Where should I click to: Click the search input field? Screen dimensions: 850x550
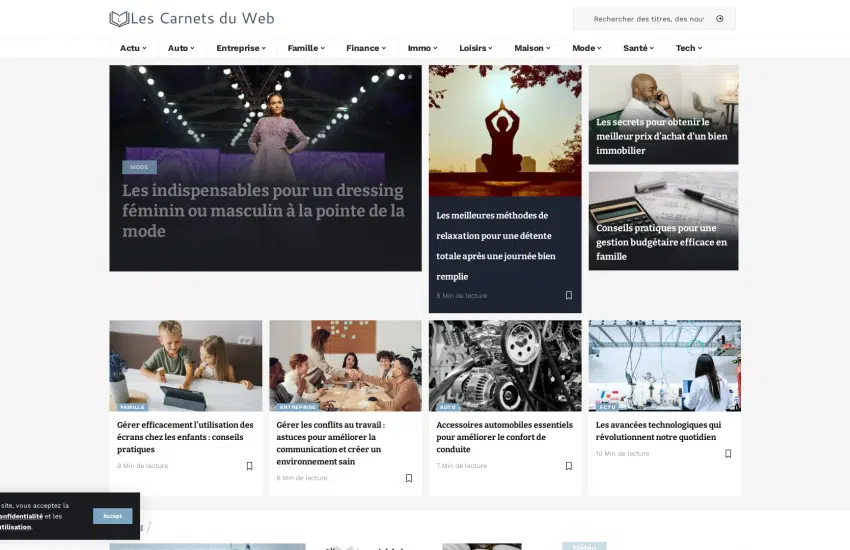(645, 19)
